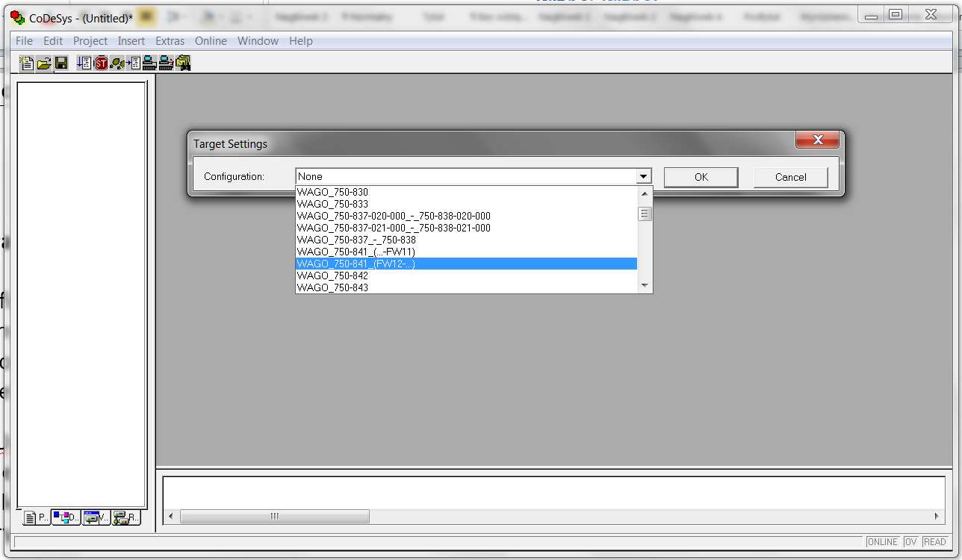The width and height of the screenshot is (962, 560).
Task: Click the dropdown list scroll down arrow
Action: tap(645, 285)
